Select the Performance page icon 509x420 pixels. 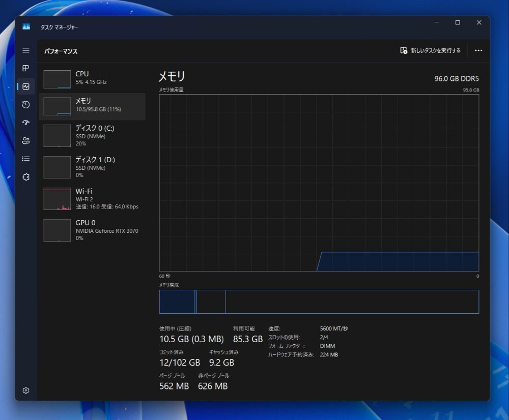point(26,86)
